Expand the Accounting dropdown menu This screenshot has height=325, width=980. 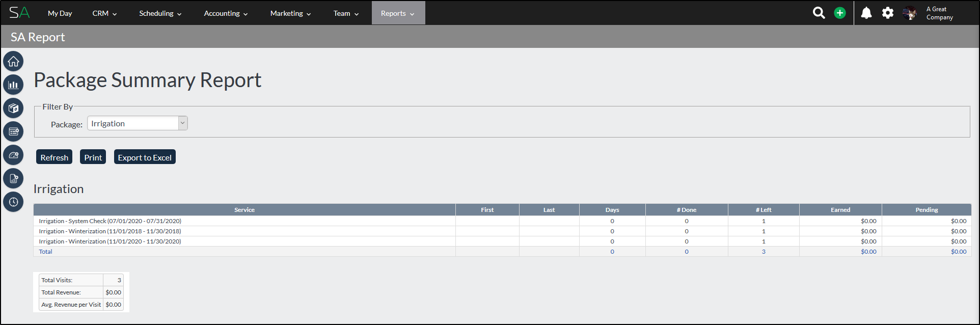click(x=226, y=13)
